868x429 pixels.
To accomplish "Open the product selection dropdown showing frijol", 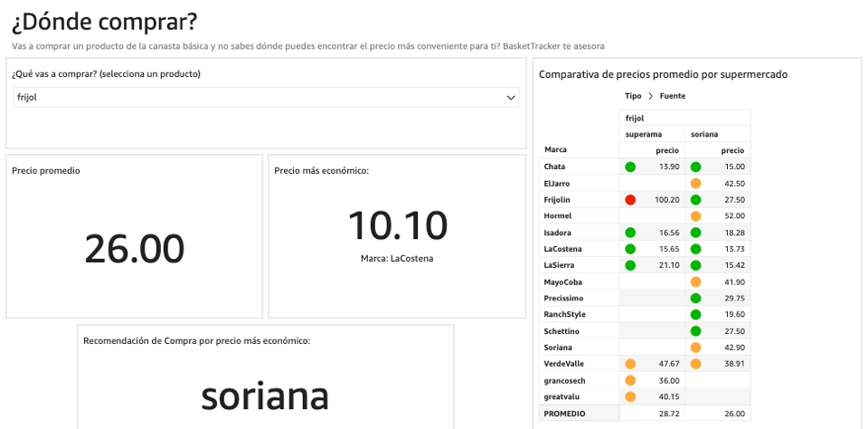I will (x=266, y=98).
